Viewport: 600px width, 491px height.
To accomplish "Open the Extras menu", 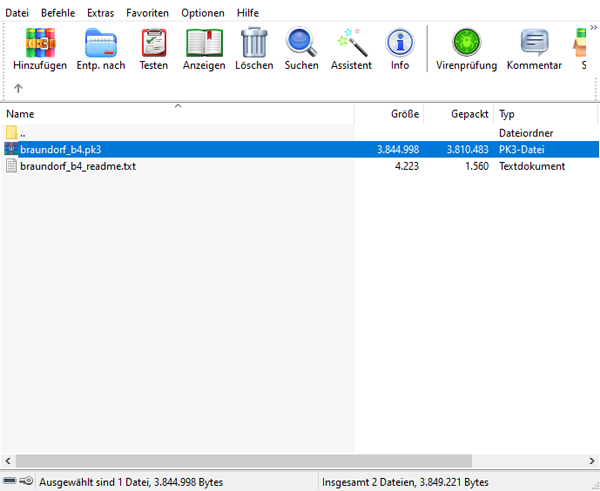I will [100, 13].
